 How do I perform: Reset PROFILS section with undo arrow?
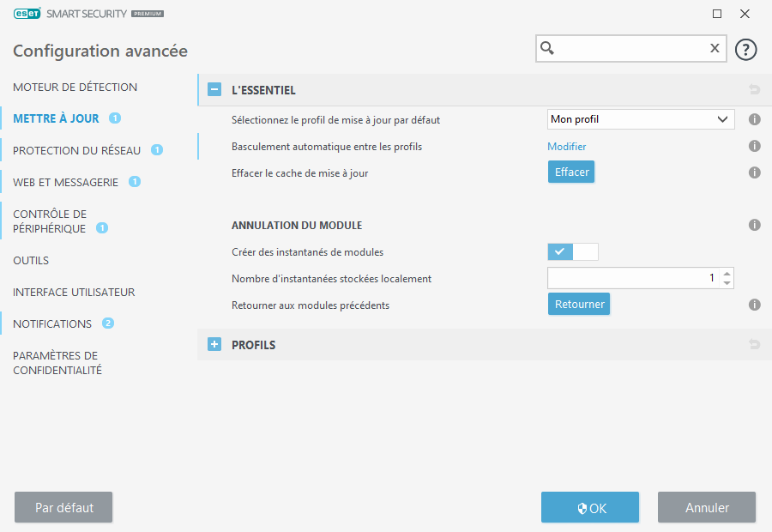coord(754,344)
